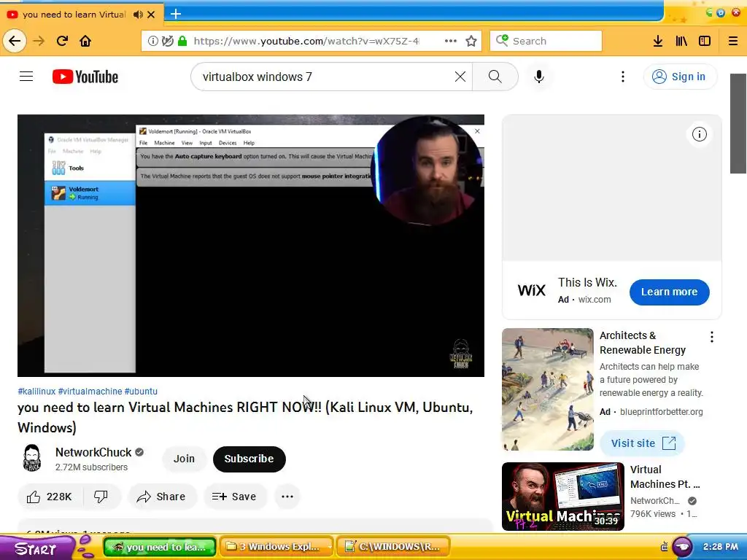Viewport: 747px width, 560px height.
Task: Bookmark this page with the star icon
Action: click(471, 41)
